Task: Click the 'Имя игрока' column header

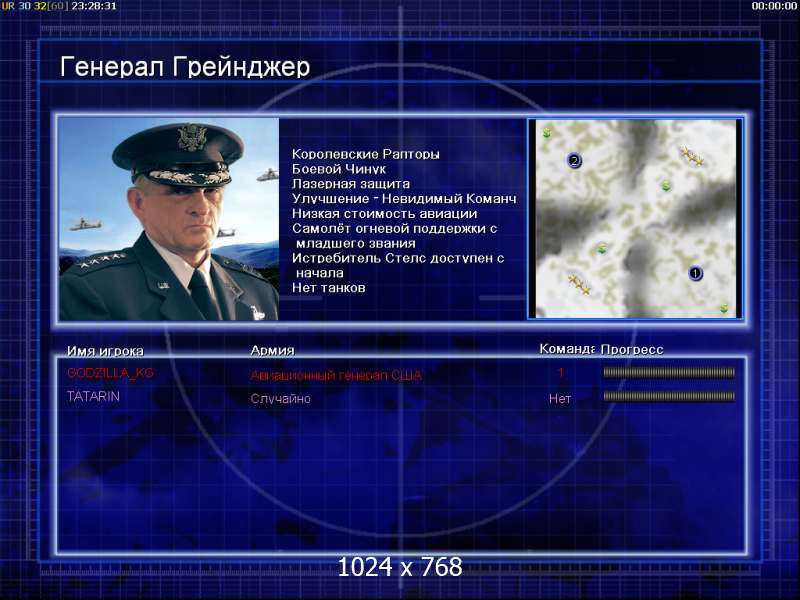Action: pyautogui.click(x=105, y=351)
